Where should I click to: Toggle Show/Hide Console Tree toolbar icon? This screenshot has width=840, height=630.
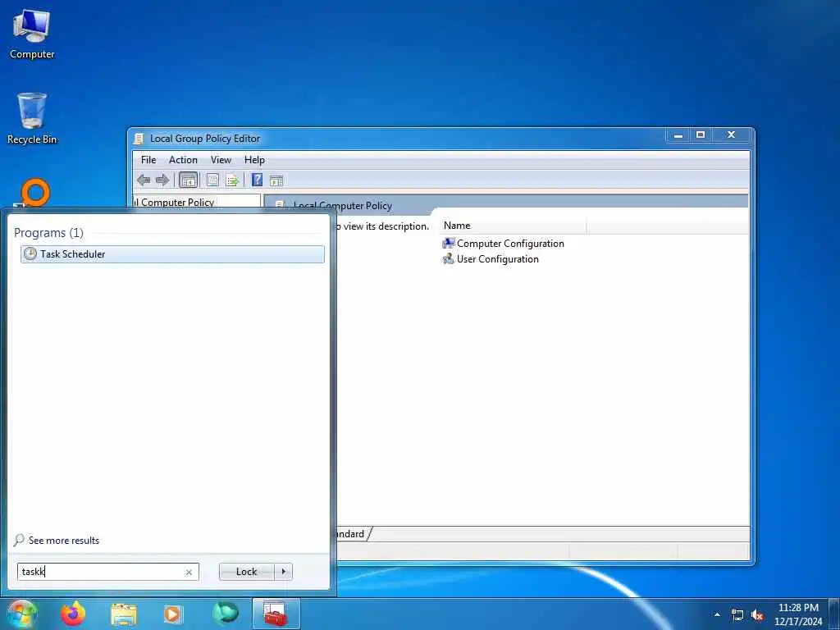pyautogui.click(x=189, y=180)
